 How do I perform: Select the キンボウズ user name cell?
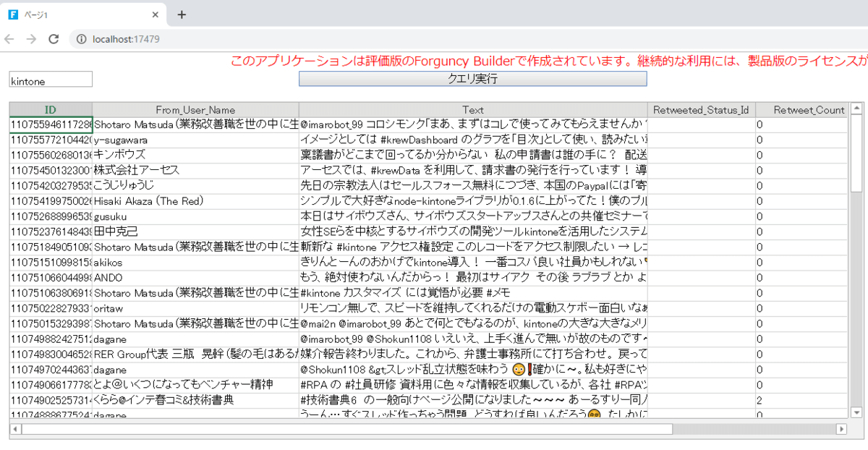196,155
